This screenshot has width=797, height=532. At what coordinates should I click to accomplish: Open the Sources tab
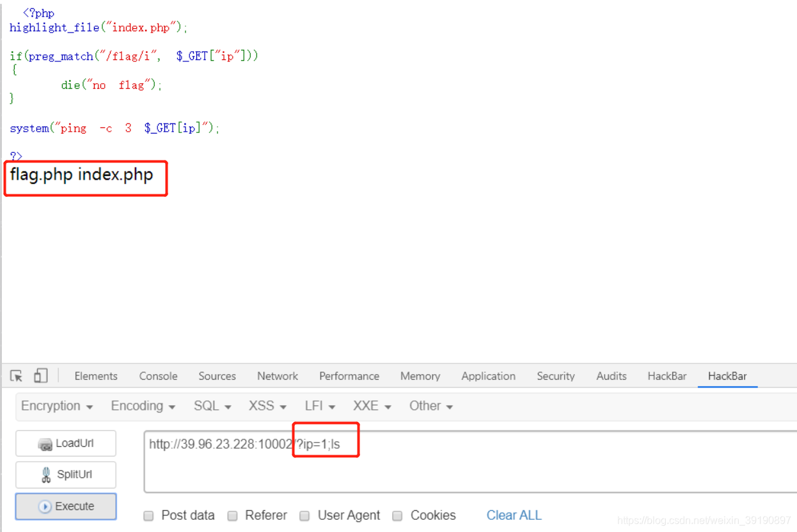tap(217, 376)
